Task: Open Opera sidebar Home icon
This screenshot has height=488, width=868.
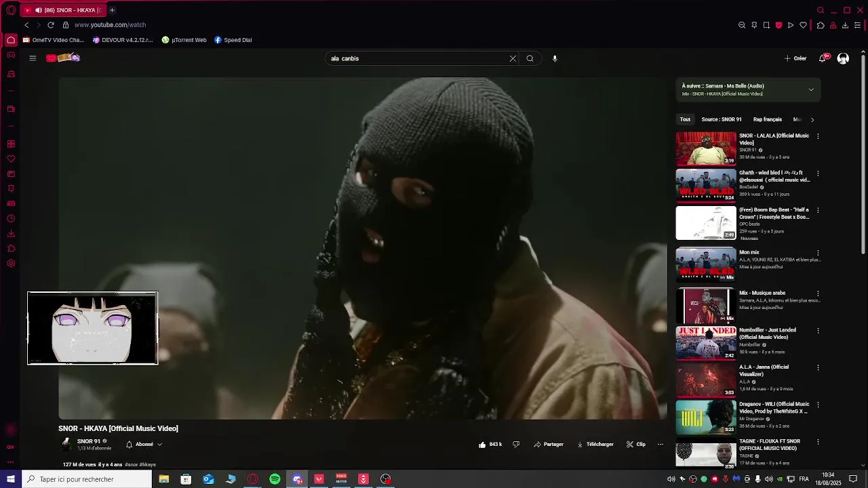Action: [x=11, y=40]
